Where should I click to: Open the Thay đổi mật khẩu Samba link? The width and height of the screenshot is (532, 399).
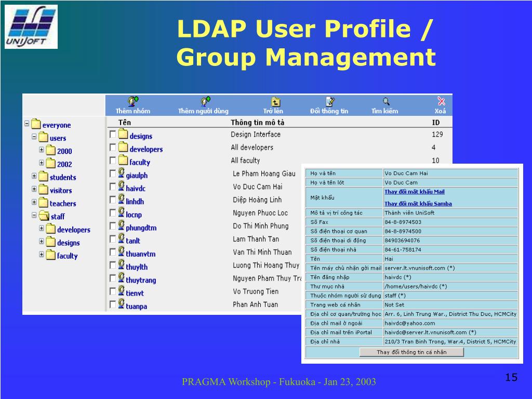tap(418, 204)
